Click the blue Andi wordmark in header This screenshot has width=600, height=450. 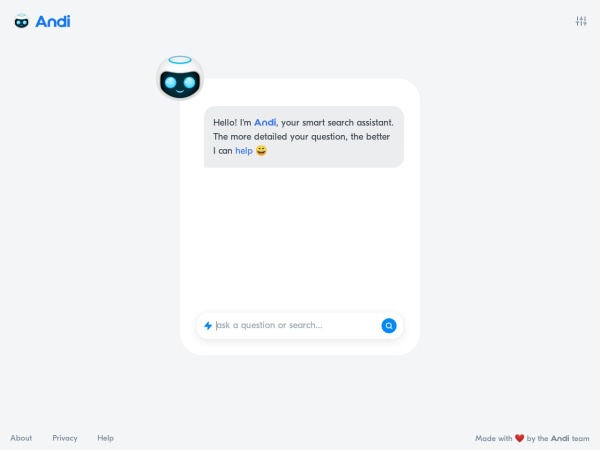[x=53, y=21]
